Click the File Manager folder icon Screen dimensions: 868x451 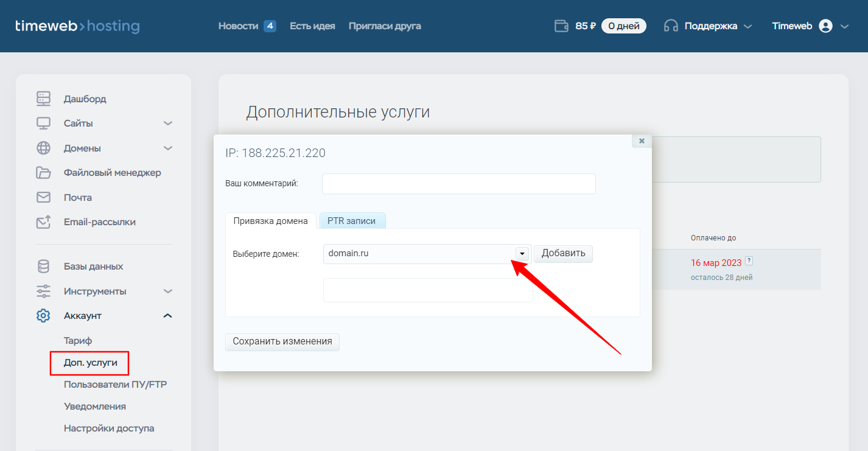pyautogui.click(x=43, y=173)
